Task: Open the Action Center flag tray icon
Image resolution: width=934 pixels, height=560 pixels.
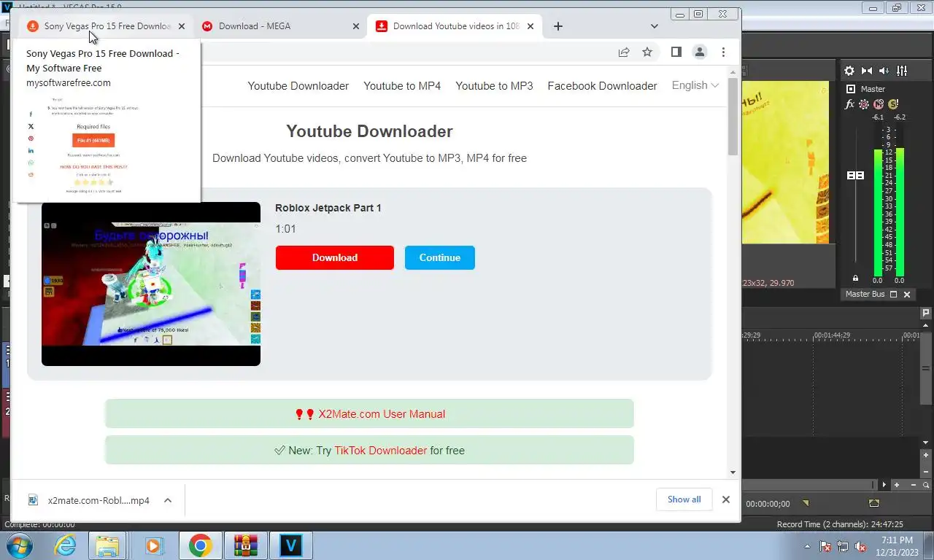Action: click(x=826, y=545)
